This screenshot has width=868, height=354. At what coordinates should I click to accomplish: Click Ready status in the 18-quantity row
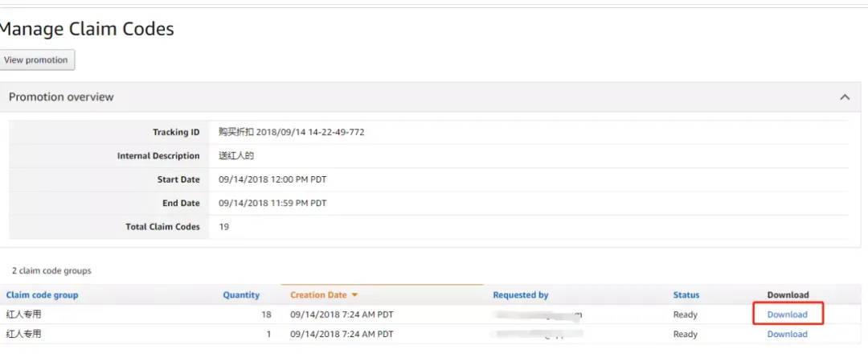686,315
